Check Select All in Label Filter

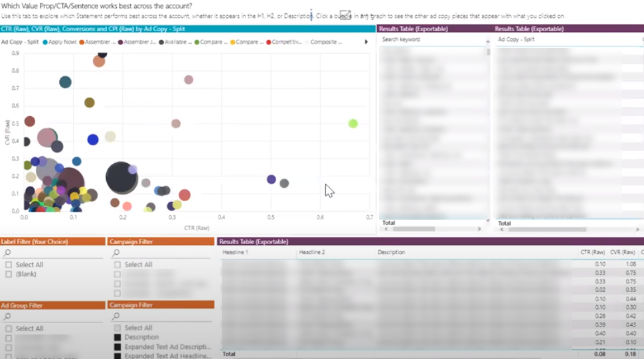pyautogui.click(x=9, y=265)
